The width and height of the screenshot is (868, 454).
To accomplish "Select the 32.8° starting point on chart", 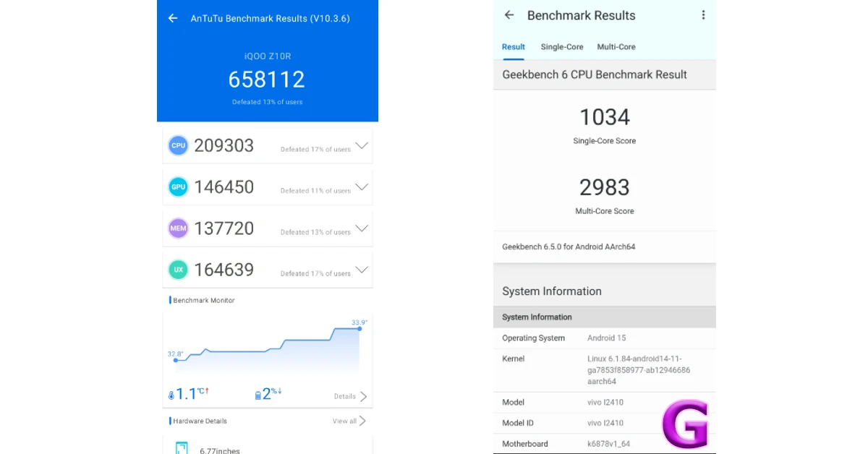I will [x=175, y=360].
